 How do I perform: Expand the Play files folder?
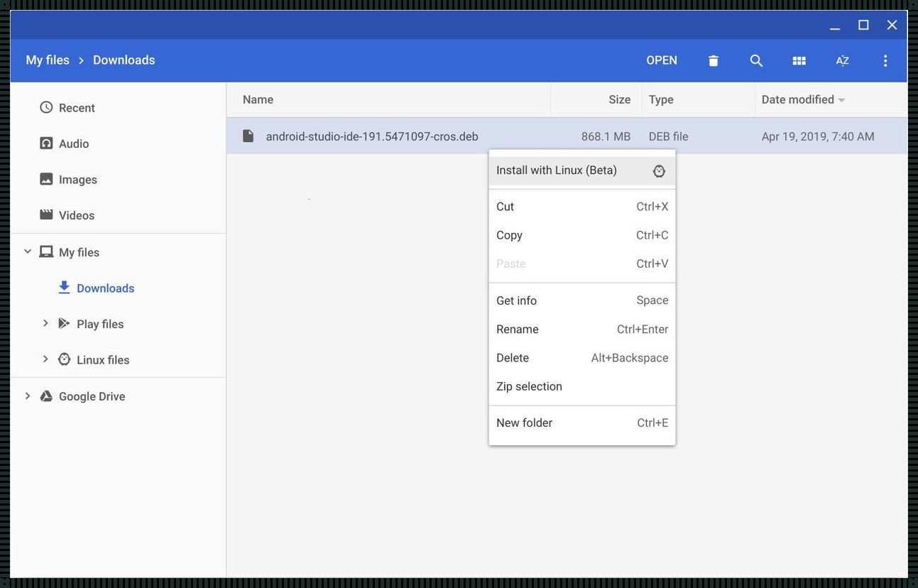point(45,323)
